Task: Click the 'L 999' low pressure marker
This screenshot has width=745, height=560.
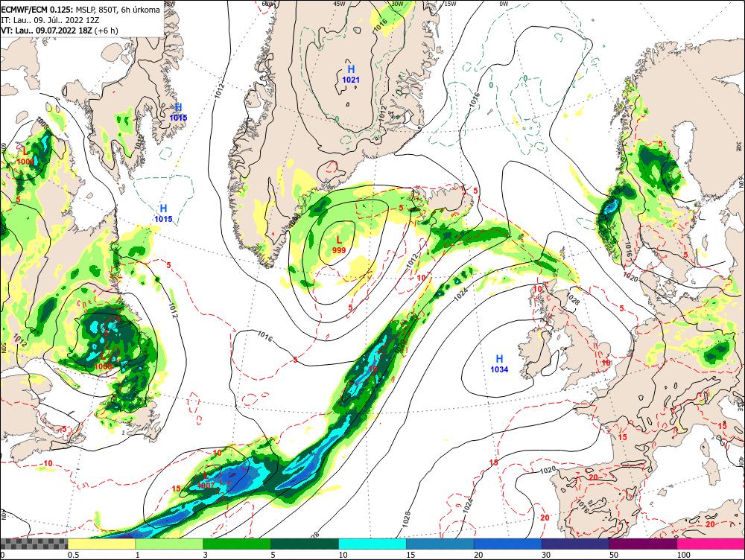Action: [339, 245]
